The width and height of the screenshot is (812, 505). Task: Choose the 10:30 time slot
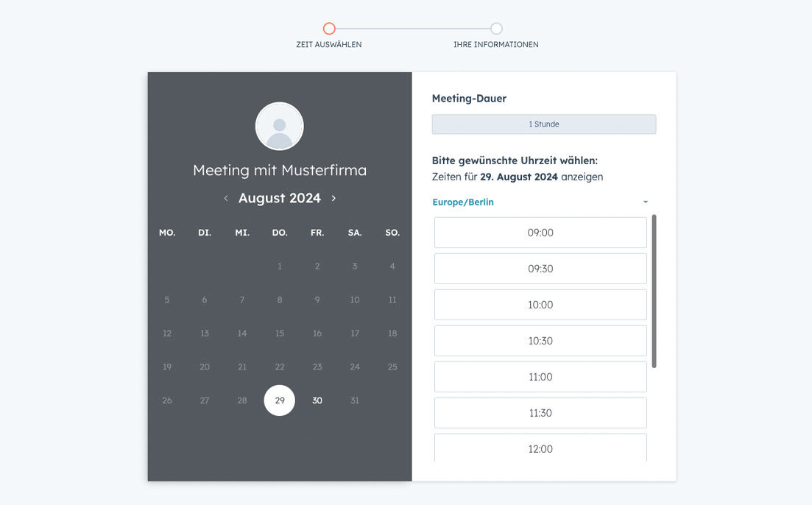pyautogui.click(x=540, y=341)
